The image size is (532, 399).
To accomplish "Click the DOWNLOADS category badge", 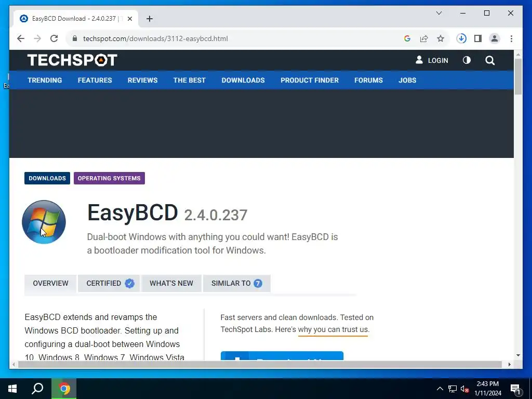I will [47, 178].
